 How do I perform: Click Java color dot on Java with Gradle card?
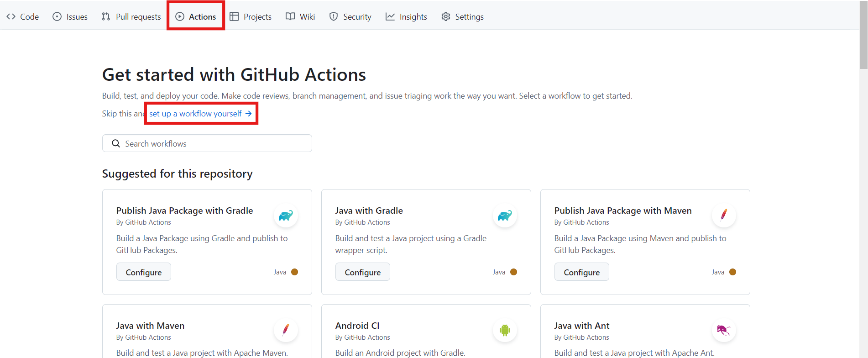513,272
